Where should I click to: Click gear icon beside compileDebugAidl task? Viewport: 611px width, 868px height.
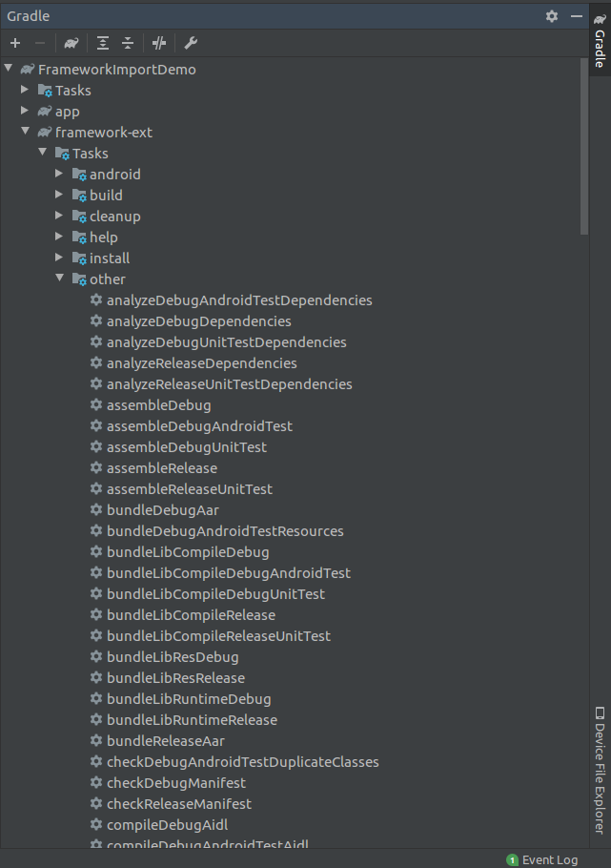tap(96, 824)
